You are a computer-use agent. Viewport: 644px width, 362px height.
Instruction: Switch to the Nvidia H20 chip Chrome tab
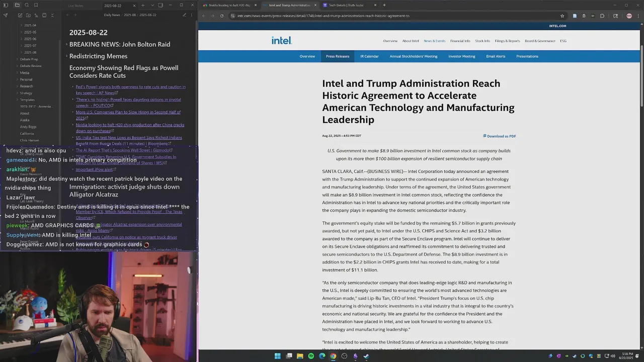[x=229, y=5]
